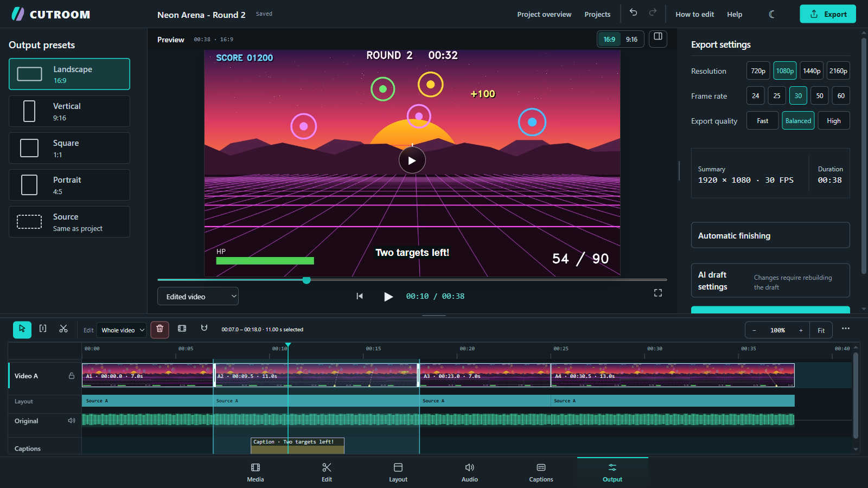The image size is (868, 488).
Task: Set preview aspect to 16:9
Action: 610,39
